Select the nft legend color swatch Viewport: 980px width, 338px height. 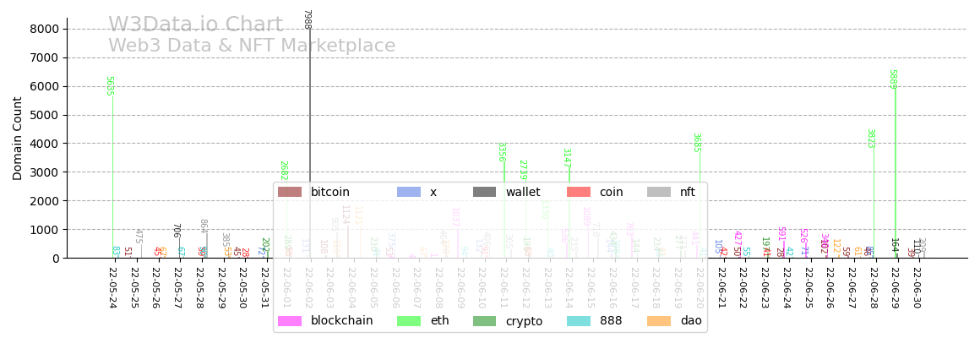[659, 192]
